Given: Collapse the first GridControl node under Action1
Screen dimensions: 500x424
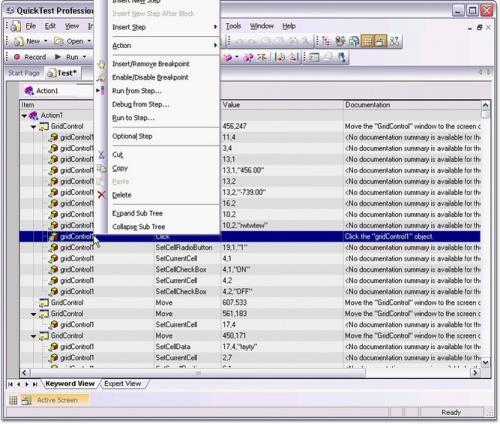Looking at the screenshot, I should point(33,127).
